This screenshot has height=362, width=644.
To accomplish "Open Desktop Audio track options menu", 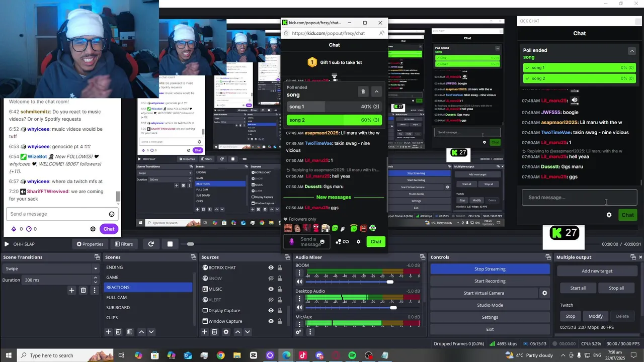I will [299, 299].
